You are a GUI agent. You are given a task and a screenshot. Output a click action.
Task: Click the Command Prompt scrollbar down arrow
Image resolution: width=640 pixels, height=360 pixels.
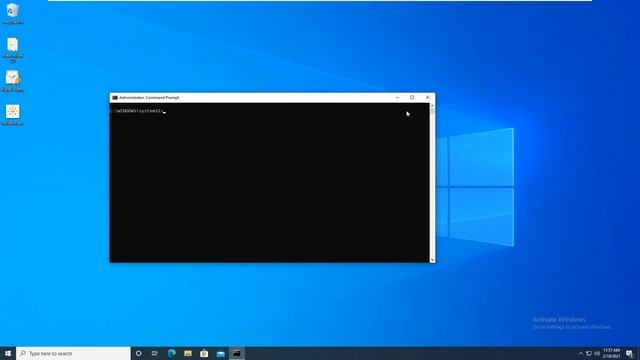432,260
